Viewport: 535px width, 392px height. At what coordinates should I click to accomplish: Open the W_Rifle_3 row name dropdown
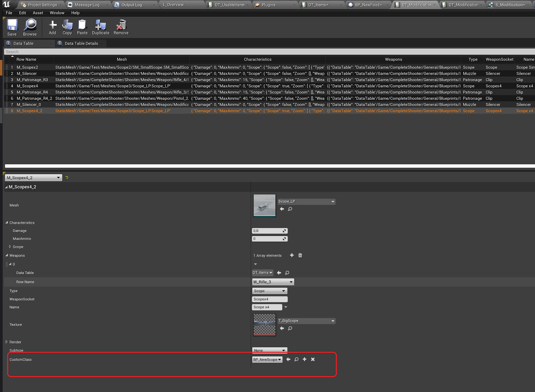273,282
